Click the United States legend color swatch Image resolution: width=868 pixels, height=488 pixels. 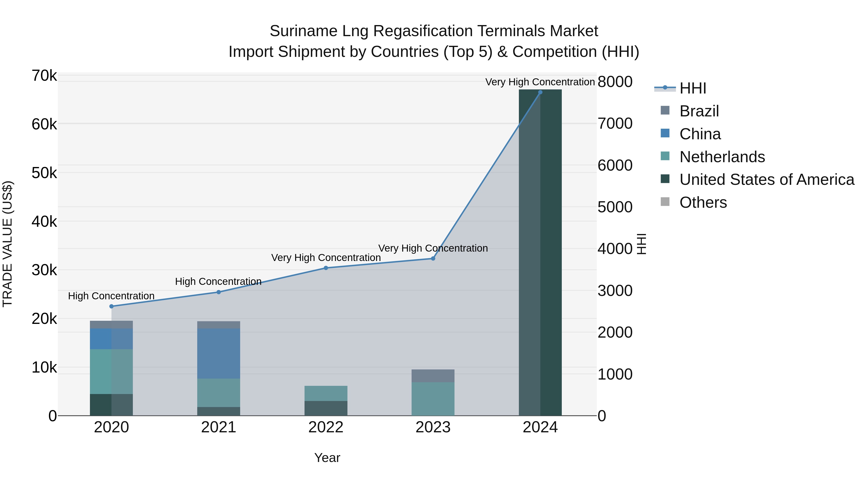665,179
